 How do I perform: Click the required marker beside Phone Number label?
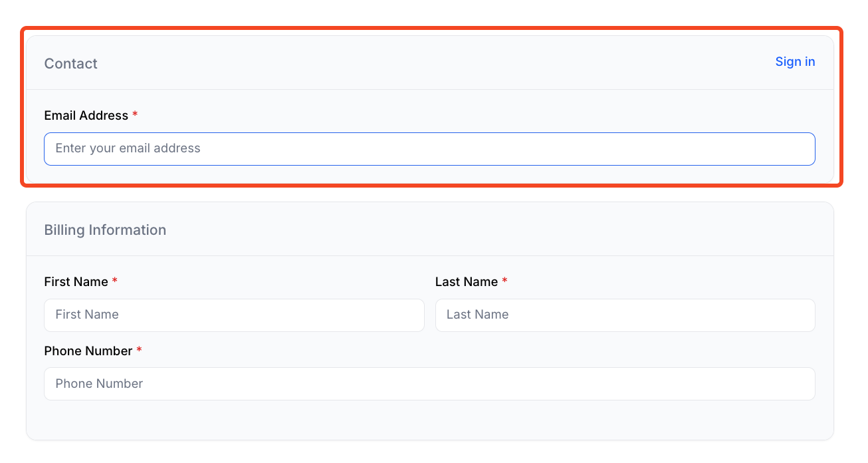pyautogui.click(x=139, y=351)
